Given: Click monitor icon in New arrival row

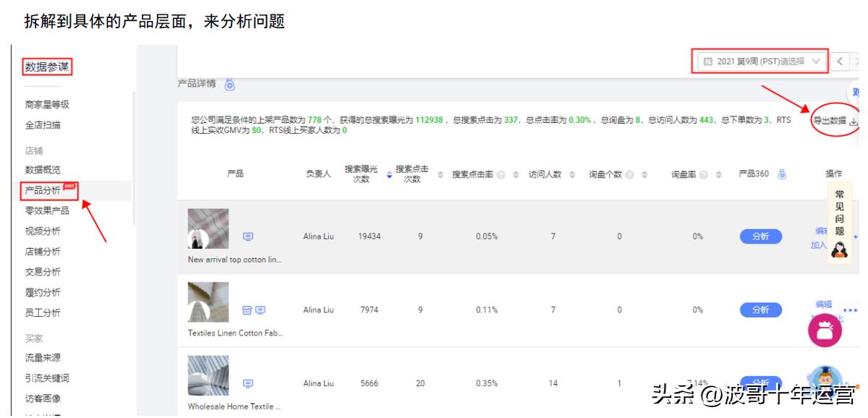Looking at the screenshot, I should (x=248, y=236).
